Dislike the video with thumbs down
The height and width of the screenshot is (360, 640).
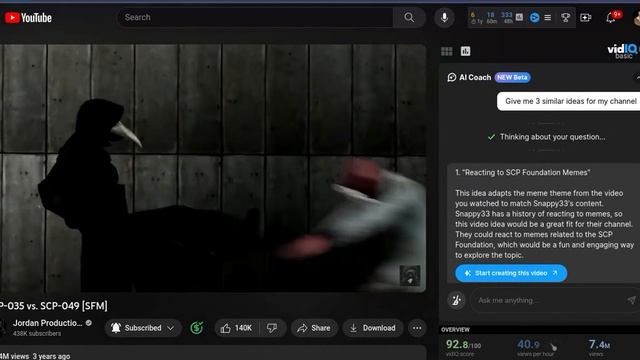click(x=272, y=328)
